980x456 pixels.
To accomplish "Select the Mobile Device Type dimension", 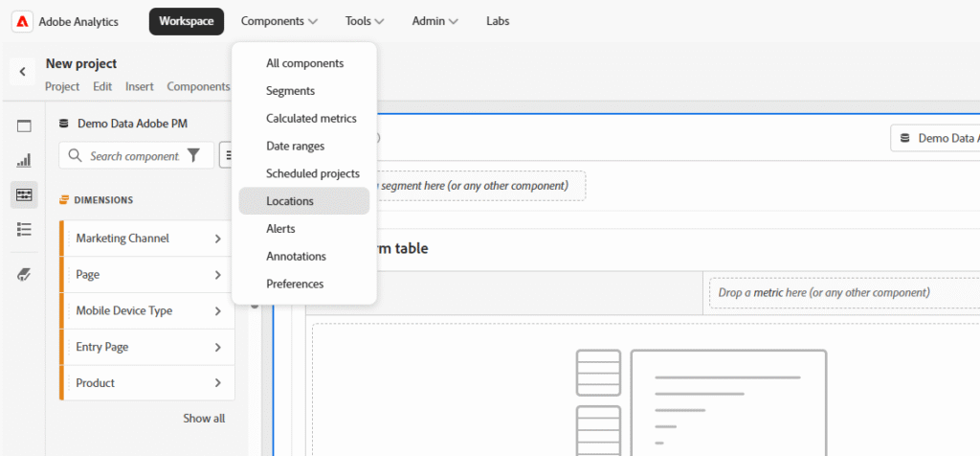I will [x=147, y=311].
